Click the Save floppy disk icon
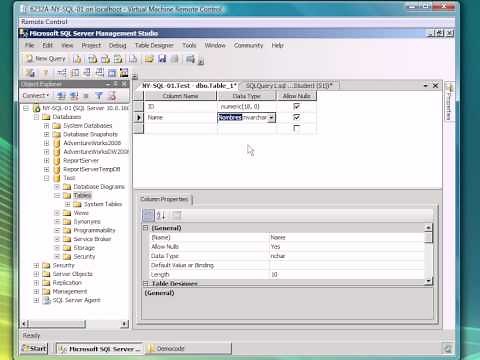The height and width of the screenshot is (360, 480). coord(162,59)
